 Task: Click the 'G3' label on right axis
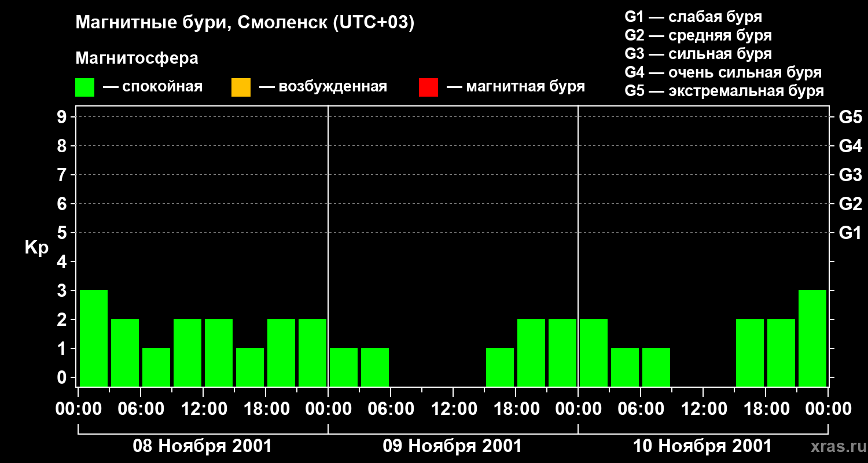click(x=850, y=175)
